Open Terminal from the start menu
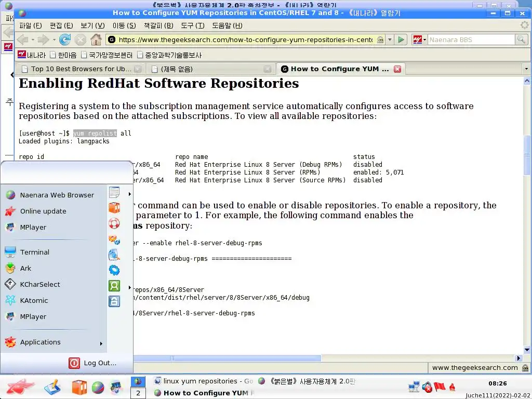The height and width of the screenshot is (399, 532). pos(54,252)
